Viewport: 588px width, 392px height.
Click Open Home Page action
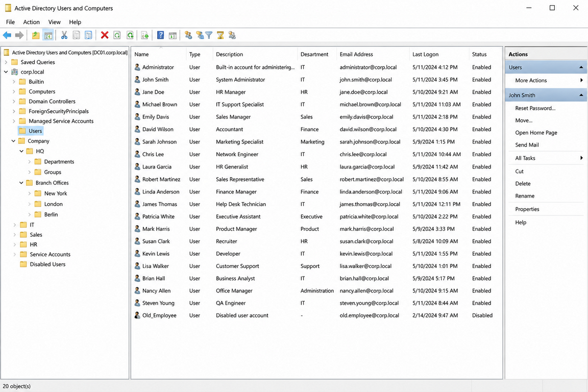[536, 132]
